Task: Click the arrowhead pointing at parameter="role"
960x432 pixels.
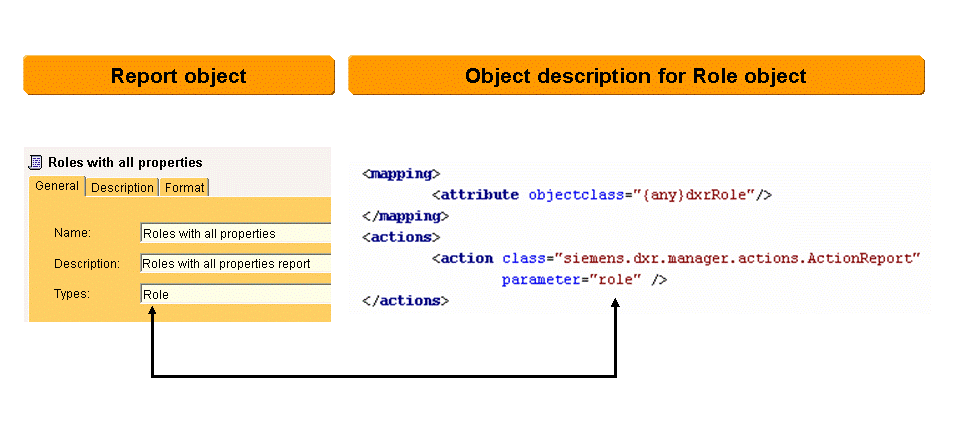Action: pyautogui.click(x=615, y=305)
